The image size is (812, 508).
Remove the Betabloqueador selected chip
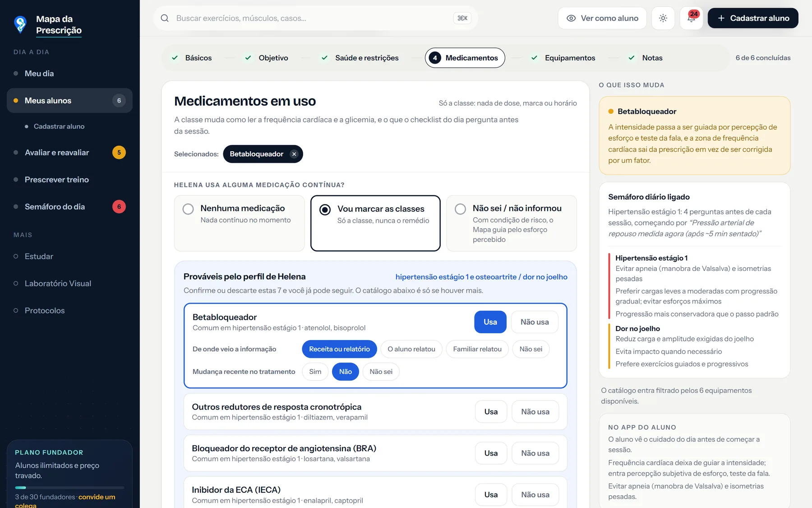click(x=294, y=154)
